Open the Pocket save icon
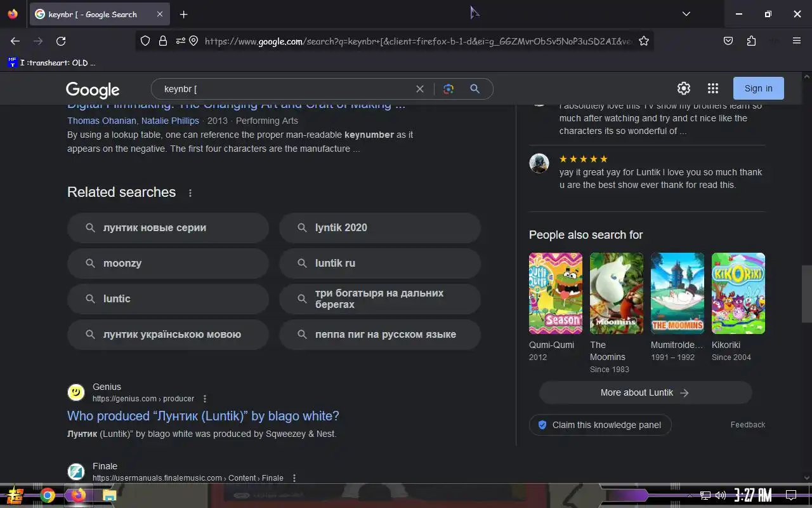 728,41
